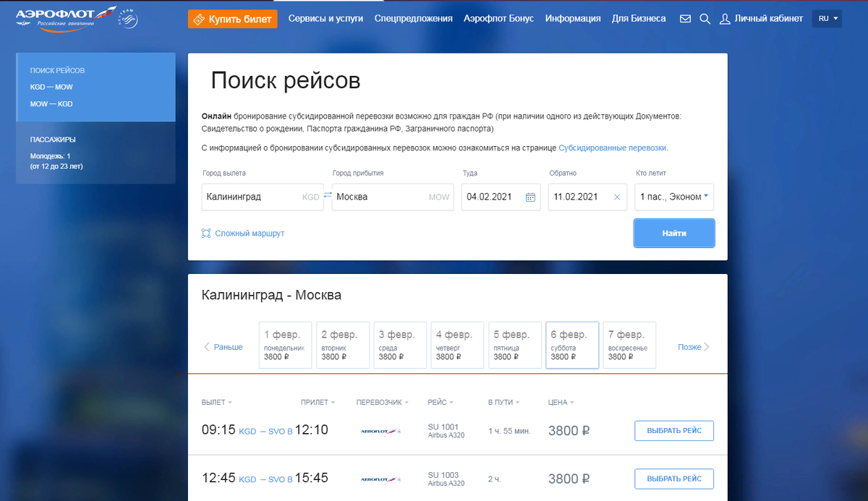Open the RU language dropdown
Screen dimensions: 868x501
[827, 18]
